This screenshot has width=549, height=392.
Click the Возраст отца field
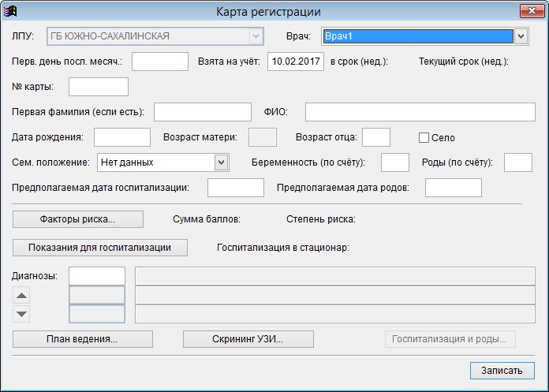[375, 137]
